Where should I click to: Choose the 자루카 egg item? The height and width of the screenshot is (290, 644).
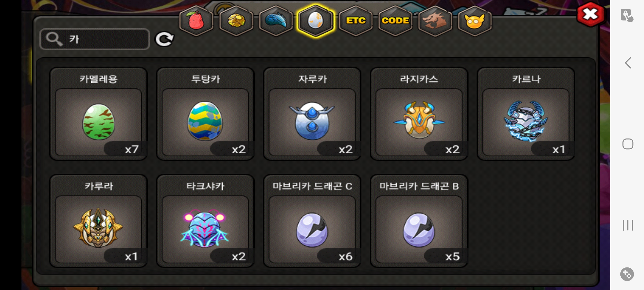point(312,114)
